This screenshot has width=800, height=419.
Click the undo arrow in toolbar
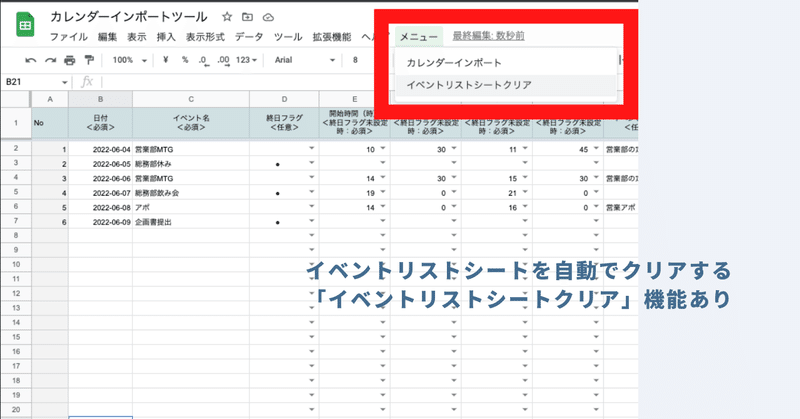click(x=31, y=60)
